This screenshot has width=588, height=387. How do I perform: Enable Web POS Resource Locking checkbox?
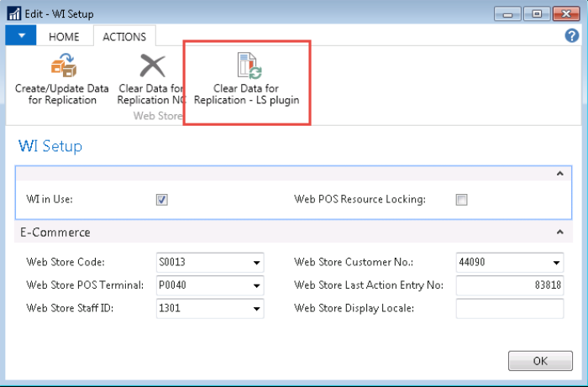[461, 200]
